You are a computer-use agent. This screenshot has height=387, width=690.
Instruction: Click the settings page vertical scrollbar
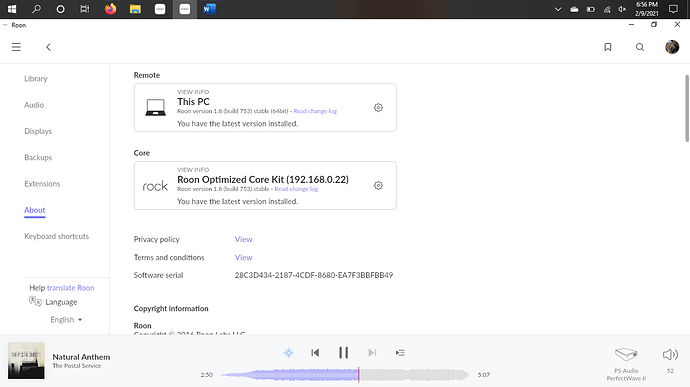(687, 108)
